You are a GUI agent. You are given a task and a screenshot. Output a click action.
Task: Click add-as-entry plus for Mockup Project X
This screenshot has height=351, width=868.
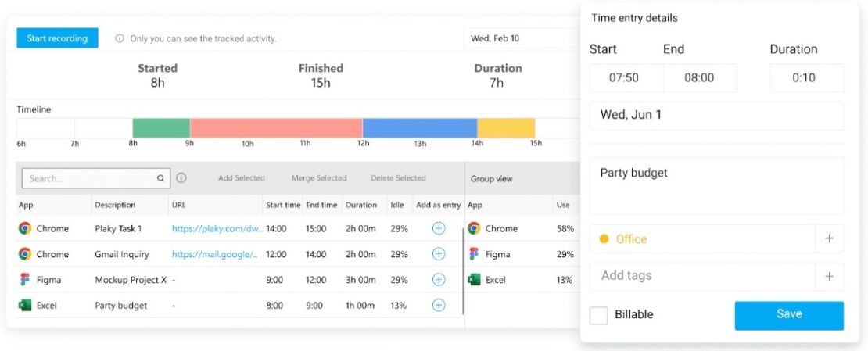[x=439, y=280]
